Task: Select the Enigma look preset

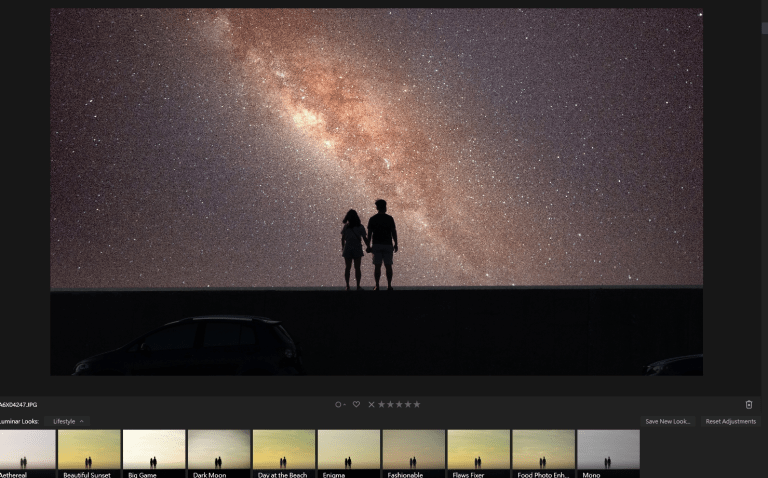Action: click(348, 450)
